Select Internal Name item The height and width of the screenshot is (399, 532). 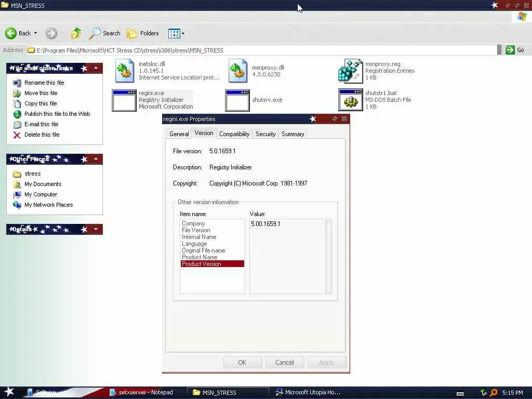click(x=199, y=237)
